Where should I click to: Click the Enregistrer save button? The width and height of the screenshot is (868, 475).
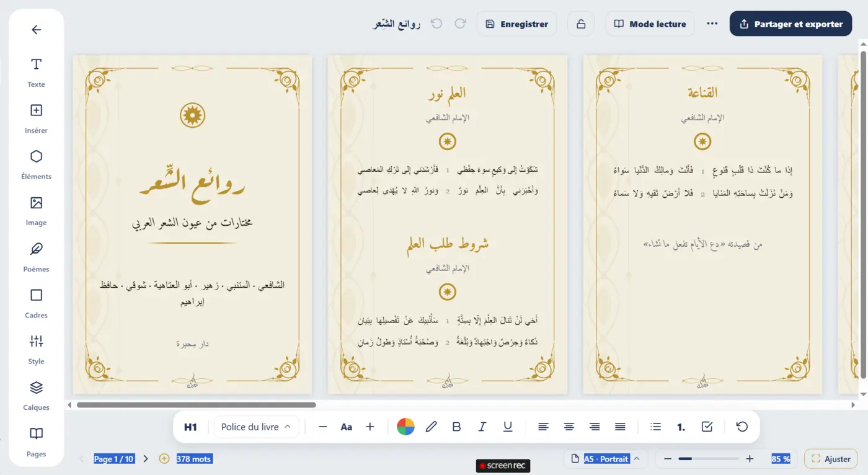coord(516,24)
